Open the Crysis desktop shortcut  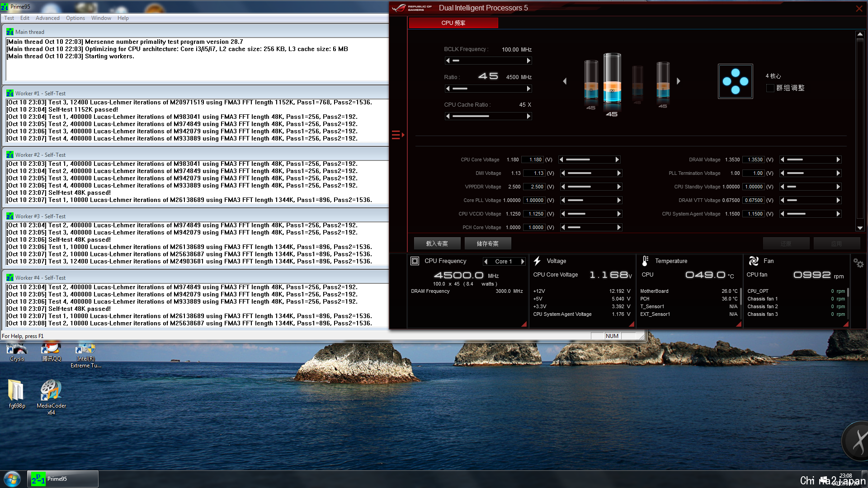pos(17,352)
